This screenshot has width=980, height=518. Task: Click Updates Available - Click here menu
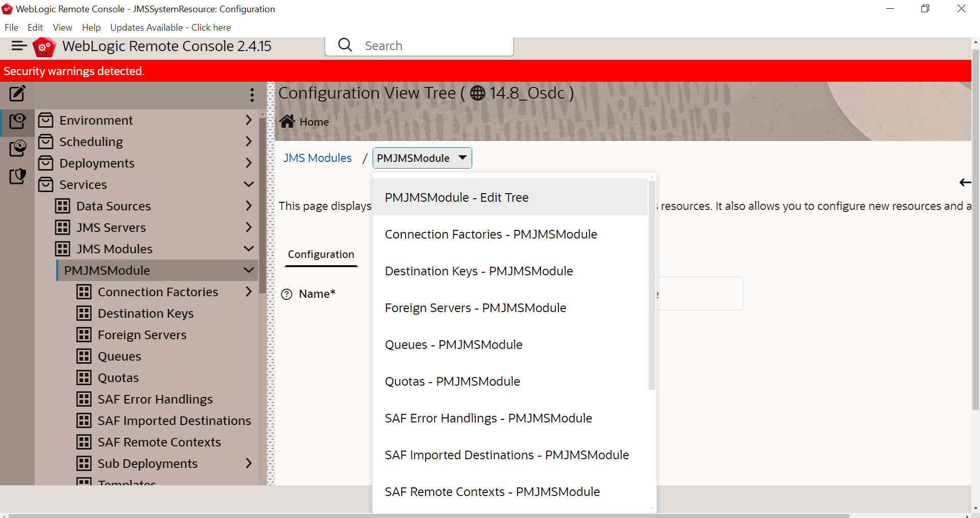[170, 28]
